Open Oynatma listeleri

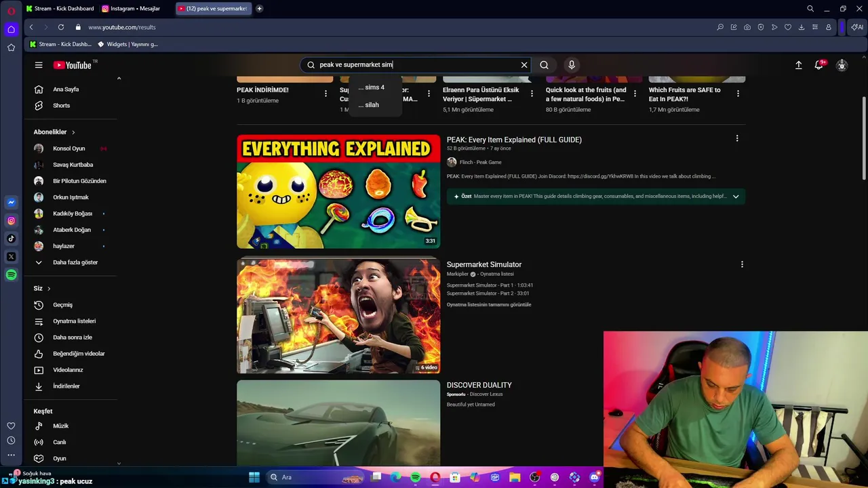(x=75, y=321)
